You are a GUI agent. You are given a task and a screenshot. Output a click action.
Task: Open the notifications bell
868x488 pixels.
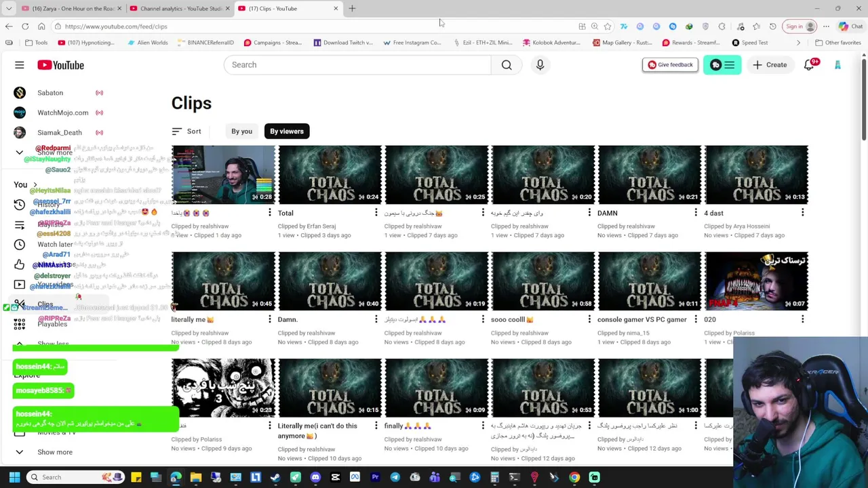tap(809, 64)
